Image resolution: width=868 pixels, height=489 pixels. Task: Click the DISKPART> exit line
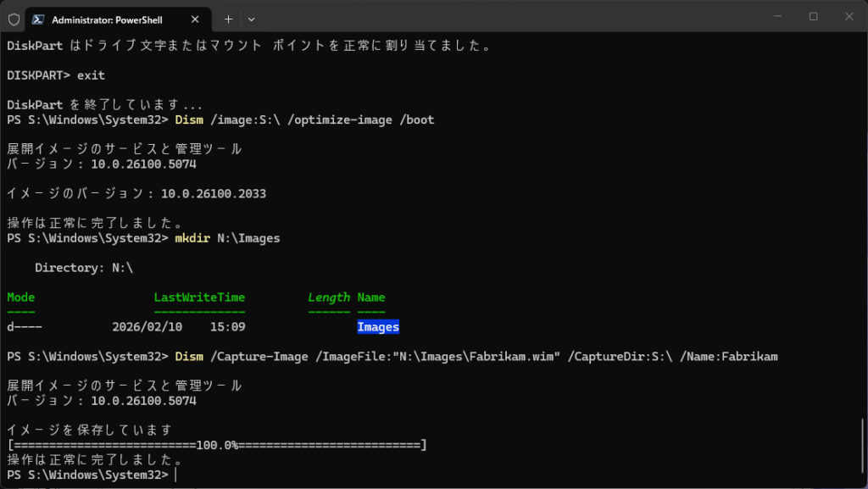coord(56,75)
